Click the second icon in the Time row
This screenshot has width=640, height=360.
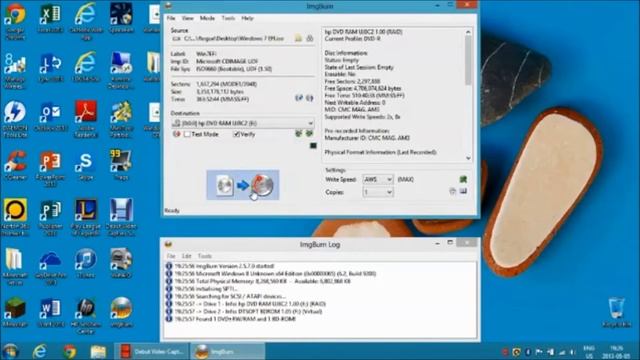310,98
